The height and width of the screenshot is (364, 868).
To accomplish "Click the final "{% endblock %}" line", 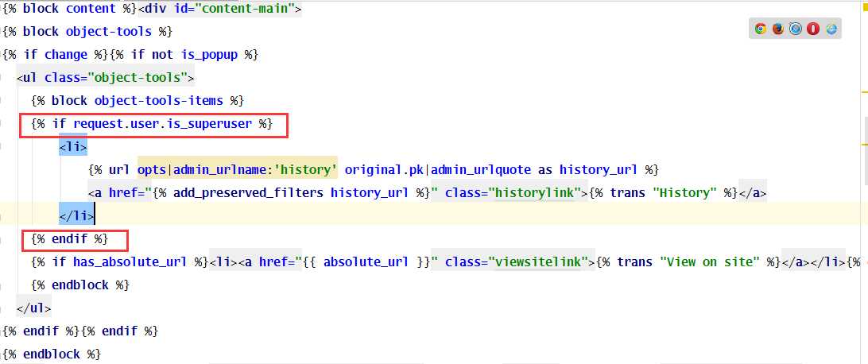I will point(52,354).
